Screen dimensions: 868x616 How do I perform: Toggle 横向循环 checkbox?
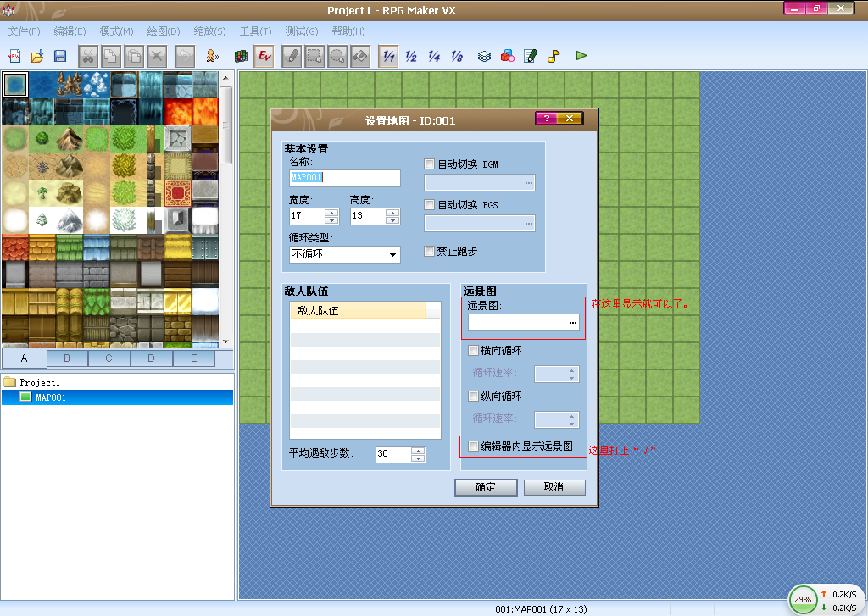pos(473,350)
